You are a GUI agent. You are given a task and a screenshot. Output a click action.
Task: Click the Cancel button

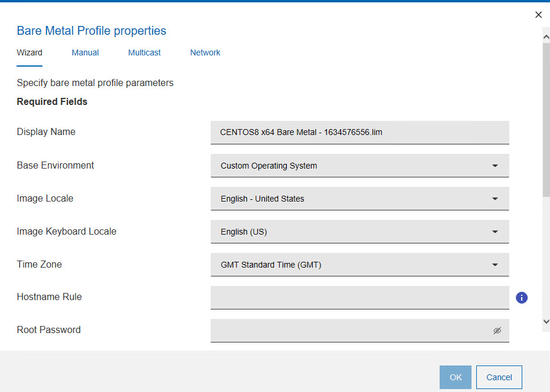click(499, 377)
